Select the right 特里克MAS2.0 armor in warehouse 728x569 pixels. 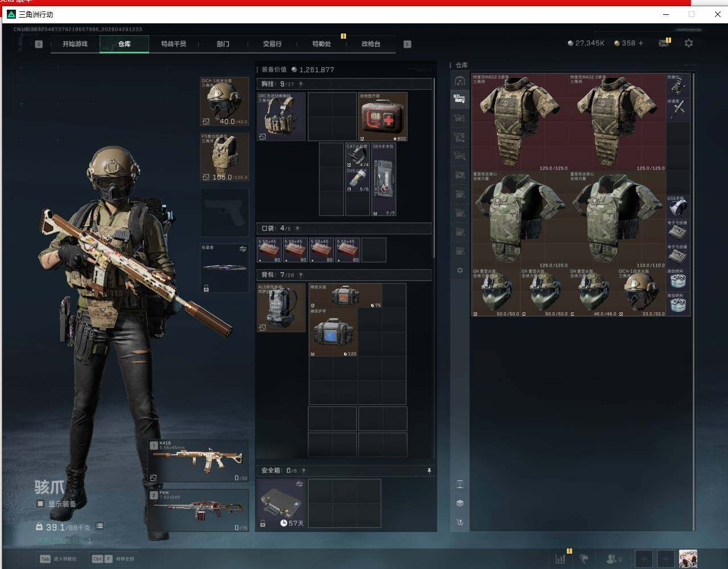click(618, 122)
